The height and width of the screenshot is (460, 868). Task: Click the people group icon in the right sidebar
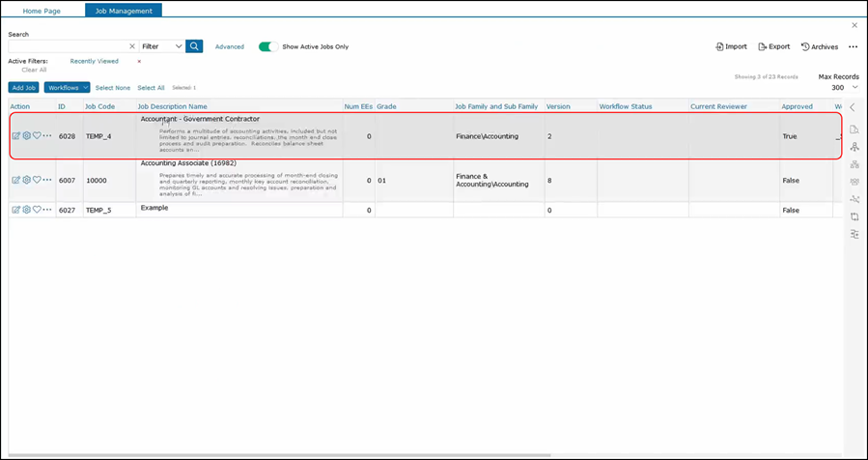854,182
